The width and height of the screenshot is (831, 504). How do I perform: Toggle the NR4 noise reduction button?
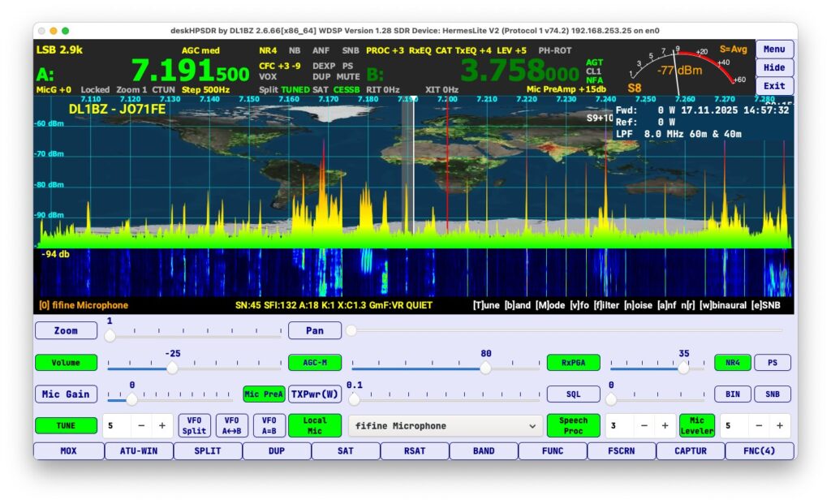click(732, 363)
